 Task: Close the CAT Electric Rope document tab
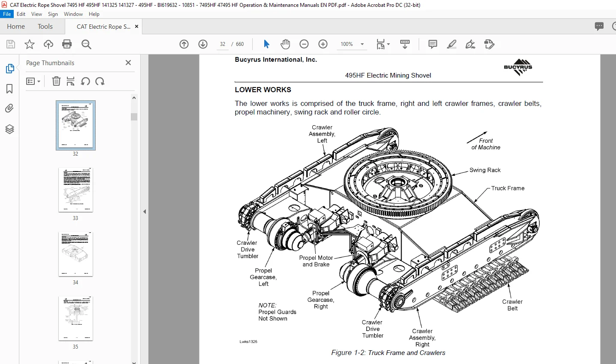pos(137,27)
